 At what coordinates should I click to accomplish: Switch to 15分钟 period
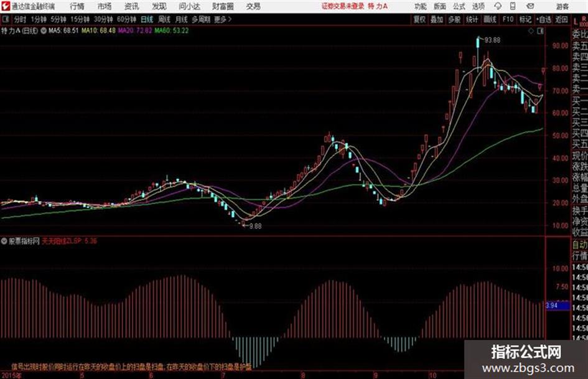80,19
